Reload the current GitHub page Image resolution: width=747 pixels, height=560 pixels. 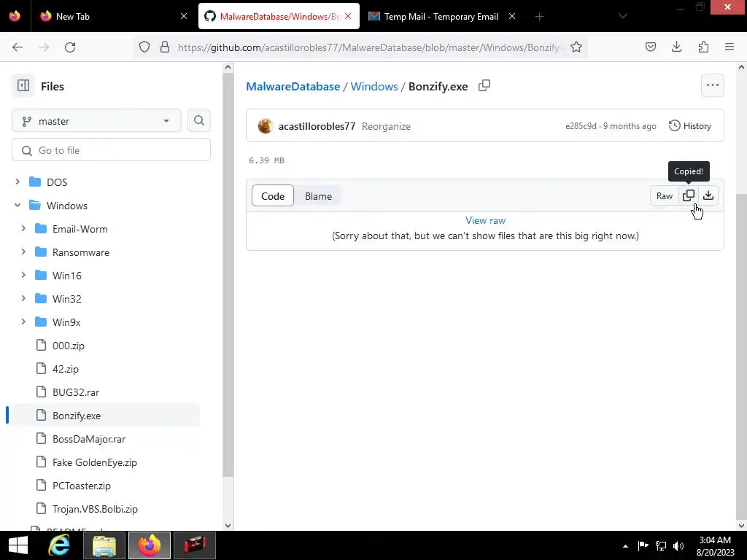(70, 47)
